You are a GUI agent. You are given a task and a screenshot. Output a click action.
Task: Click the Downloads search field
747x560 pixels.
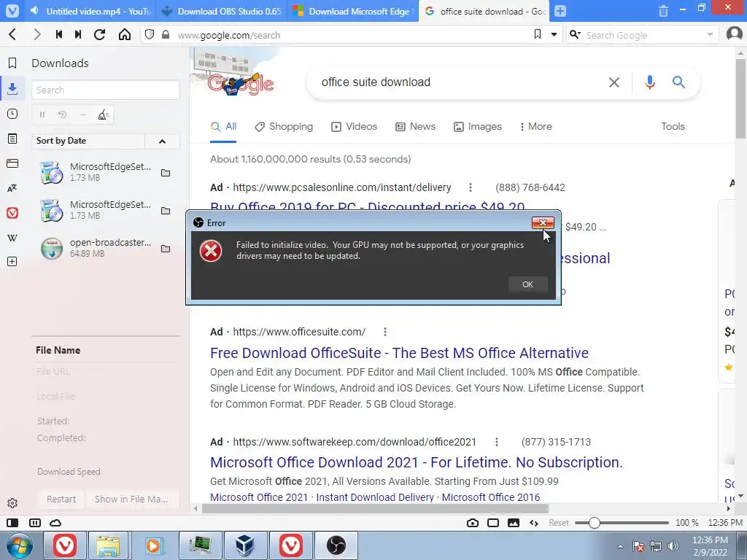click(106, 90)
